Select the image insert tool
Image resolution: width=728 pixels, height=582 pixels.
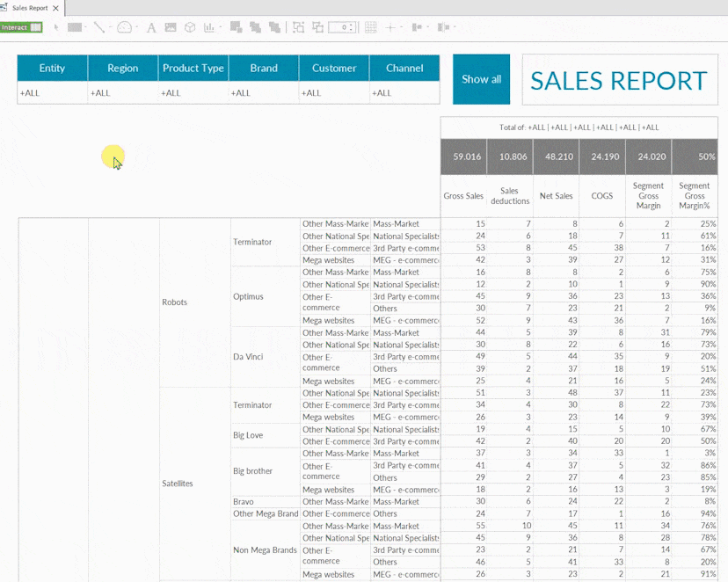click(x=171, y=27)
